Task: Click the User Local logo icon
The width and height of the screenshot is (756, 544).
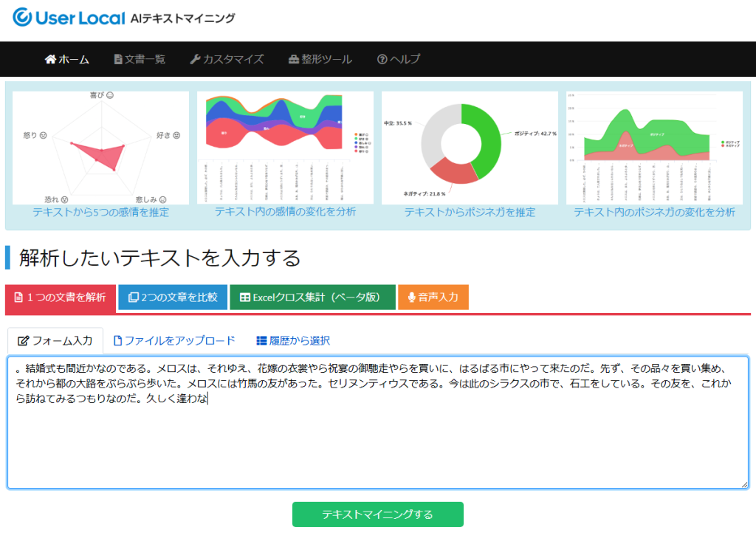Action: coord(22,17)
